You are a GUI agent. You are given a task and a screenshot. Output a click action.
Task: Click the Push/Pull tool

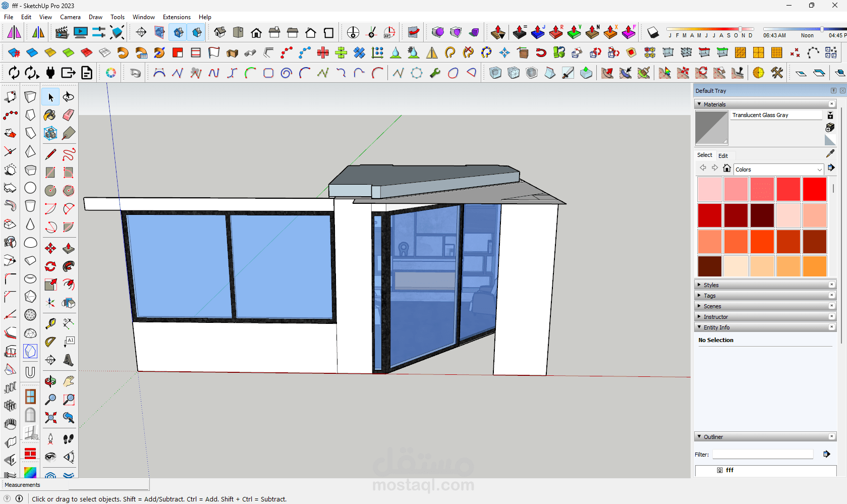click(x=69, y=248)
